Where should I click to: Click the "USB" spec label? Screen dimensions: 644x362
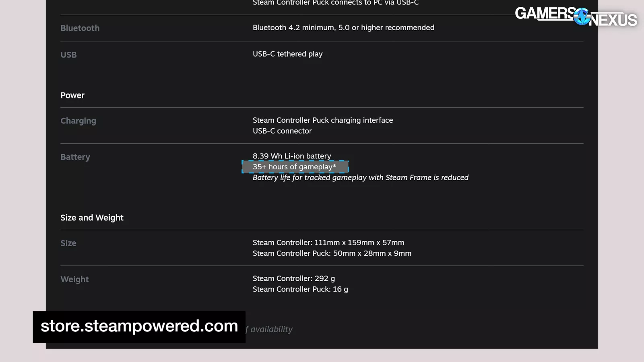click(68, 55)
